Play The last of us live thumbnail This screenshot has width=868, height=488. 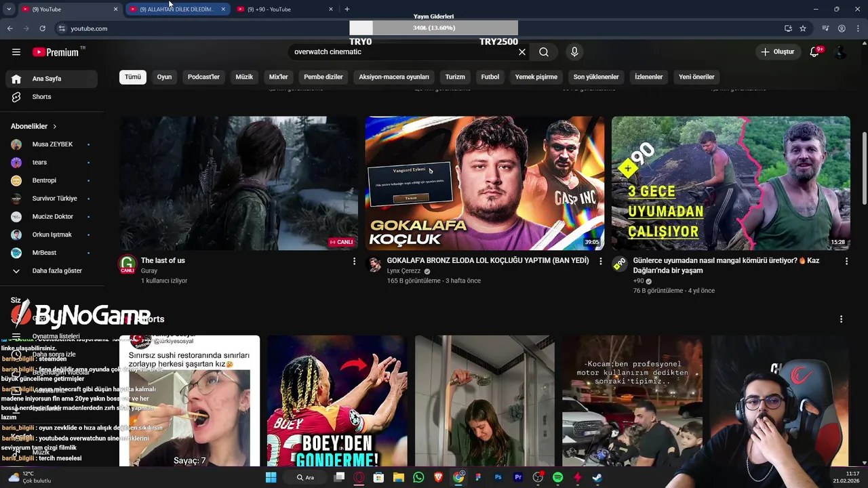(x=239, y=183)
